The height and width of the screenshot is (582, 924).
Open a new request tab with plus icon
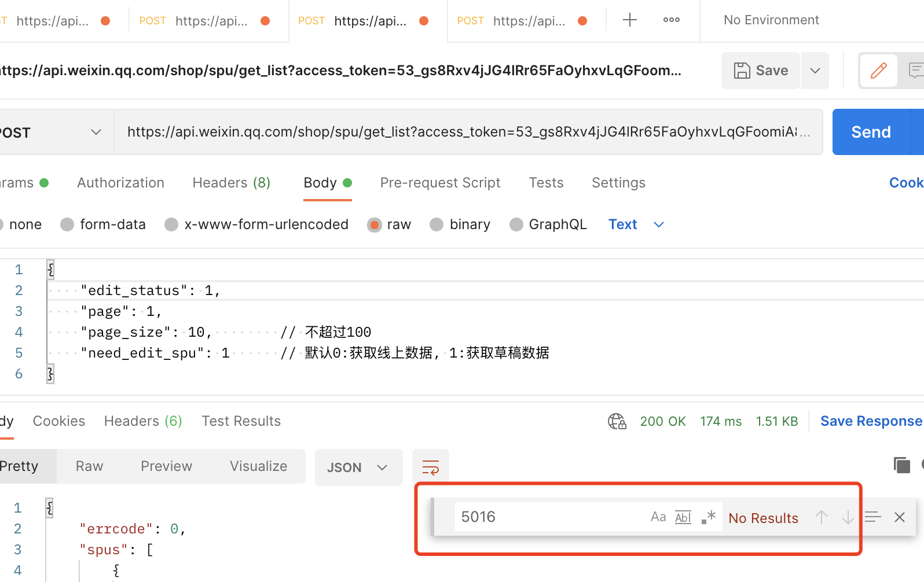[629, 20]
